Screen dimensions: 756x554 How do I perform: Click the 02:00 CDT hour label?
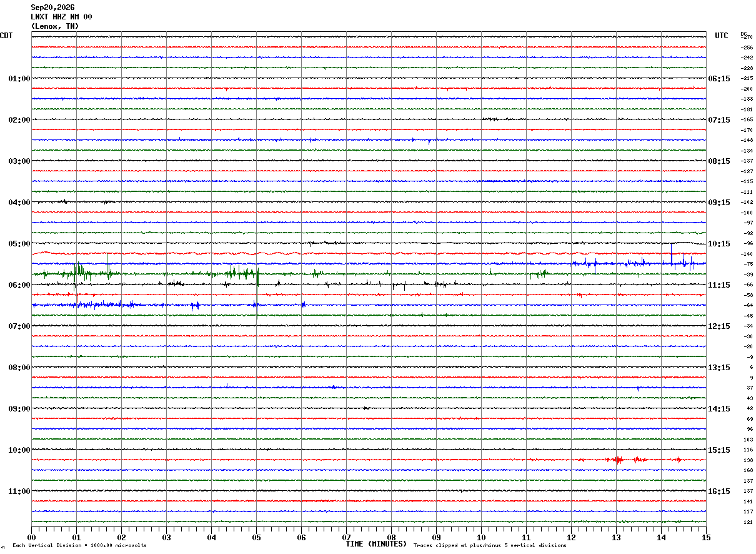click(x=19, y=120)
